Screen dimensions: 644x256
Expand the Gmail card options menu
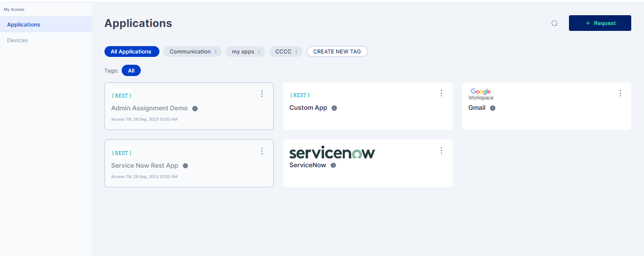coord(620,93)
